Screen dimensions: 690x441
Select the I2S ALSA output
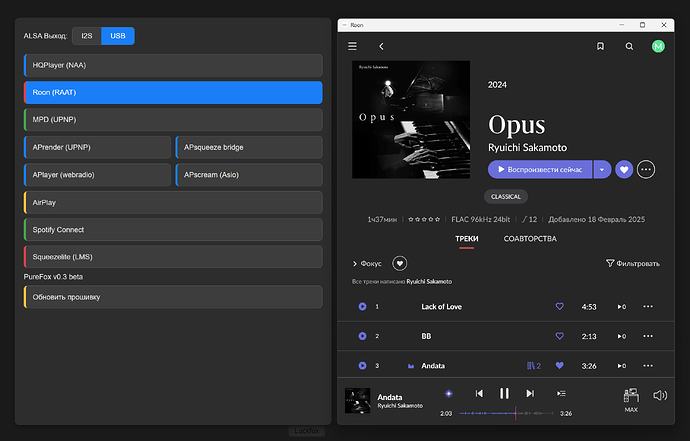(87, 36)
